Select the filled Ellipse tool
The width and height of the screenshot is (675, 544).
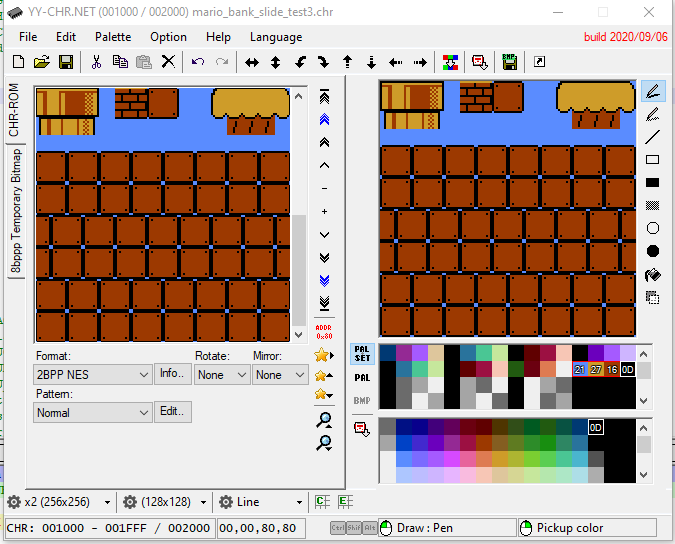(x=653, y=251)
